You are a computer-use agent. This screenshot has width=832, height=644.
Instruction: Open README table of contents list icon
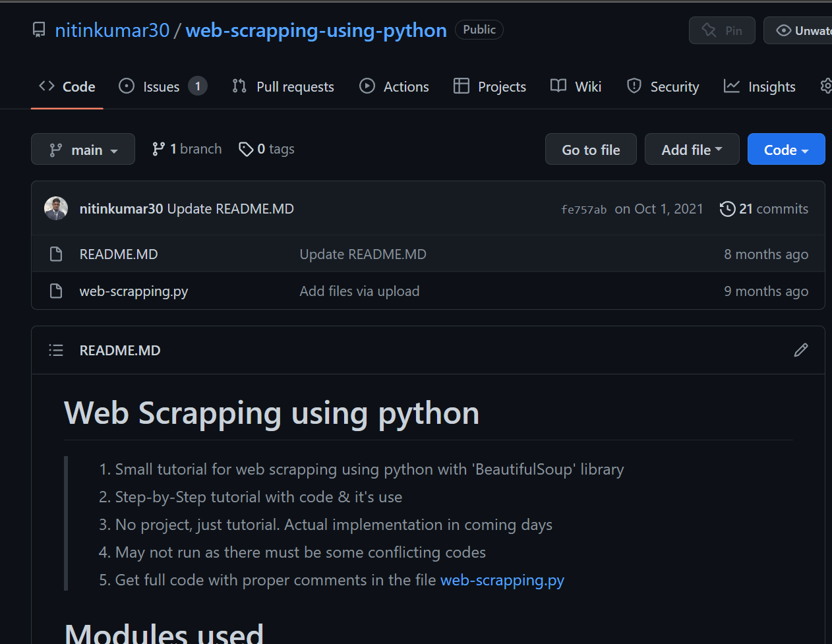(x=56, y=350)
